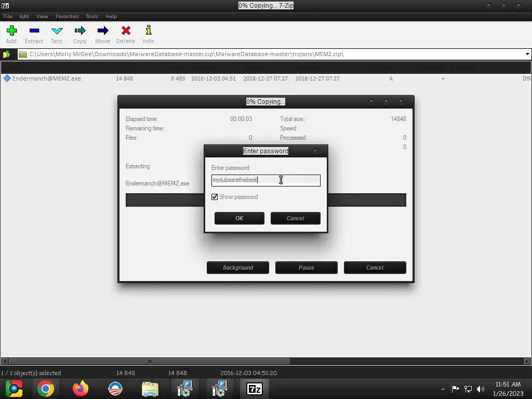The width and height of the screenshot is (532, 399).
Task: Click the scrollbar right arrow
Action: (x=527, y=362)
